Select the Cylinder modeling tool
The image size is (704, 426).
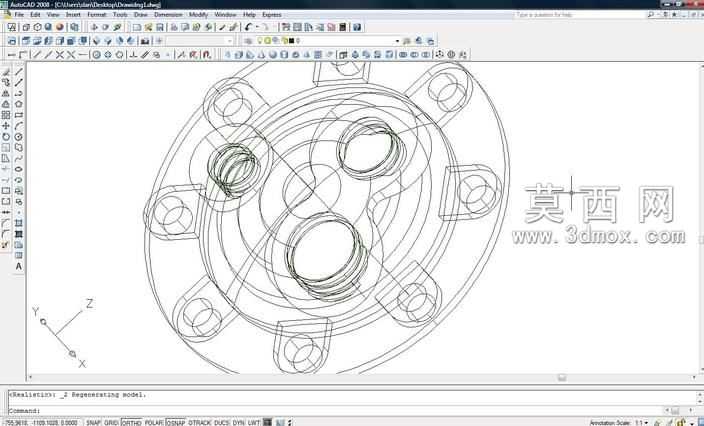click(284, 55)
